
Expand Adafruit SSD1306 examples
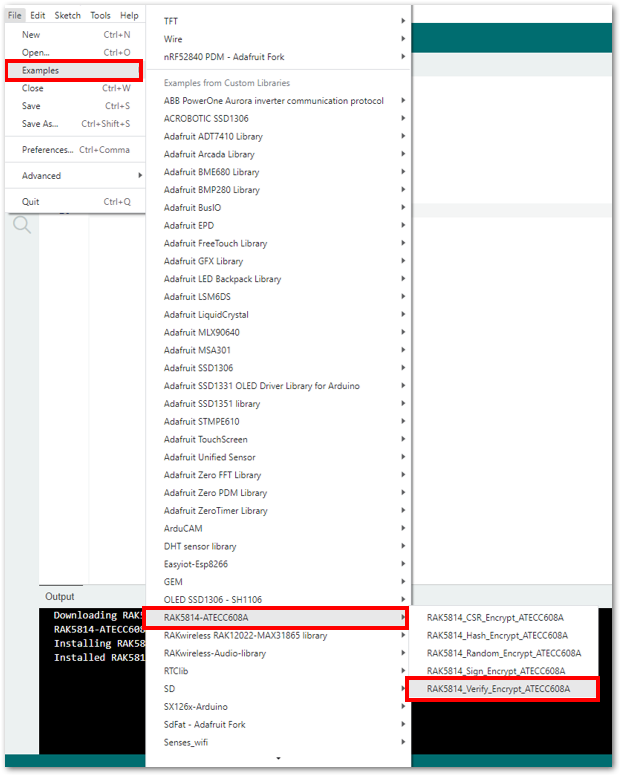point(279,368)
